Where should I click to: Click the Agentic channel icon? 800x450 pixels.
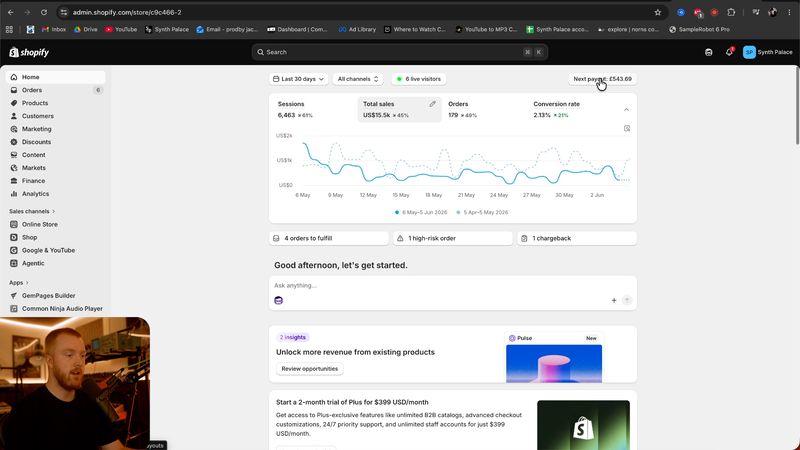[14, 263]
